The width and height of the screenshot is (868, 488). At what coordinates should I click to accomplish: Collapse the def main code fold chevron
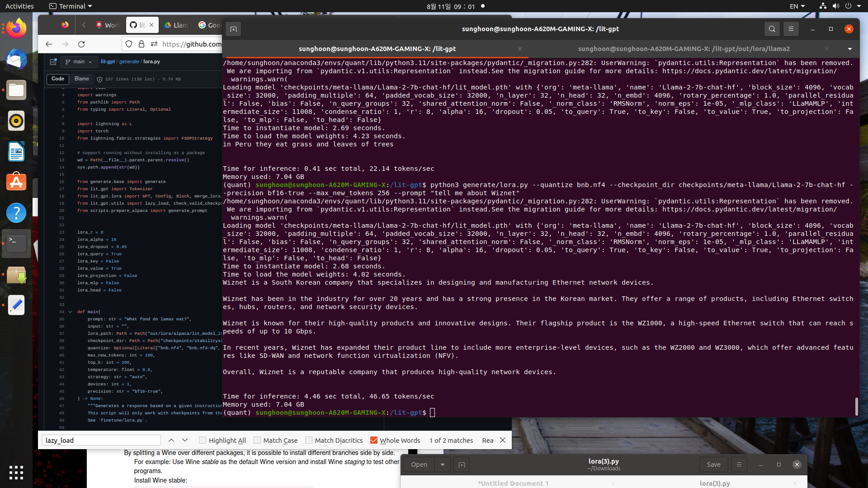click(71, 312)
